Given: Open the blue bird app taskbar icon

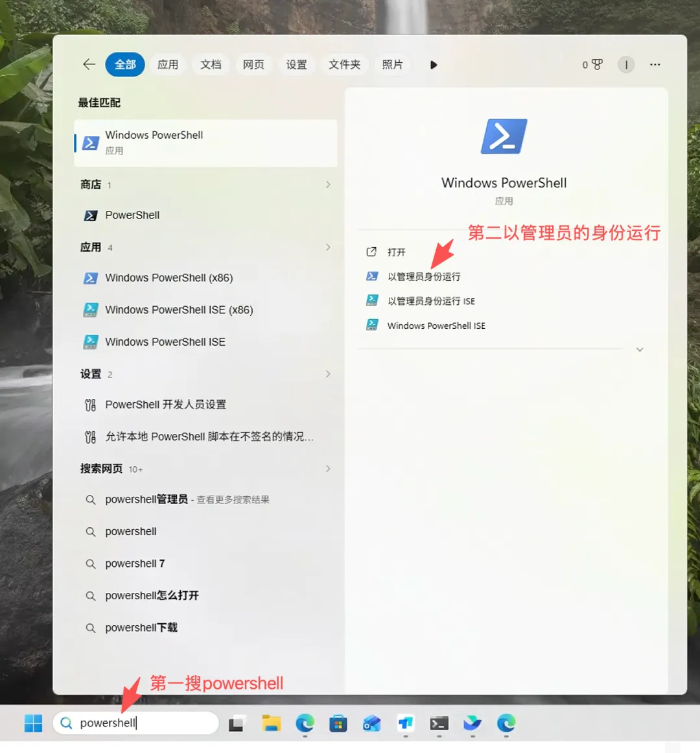Looking at the screenshot, I should point(472,723).
